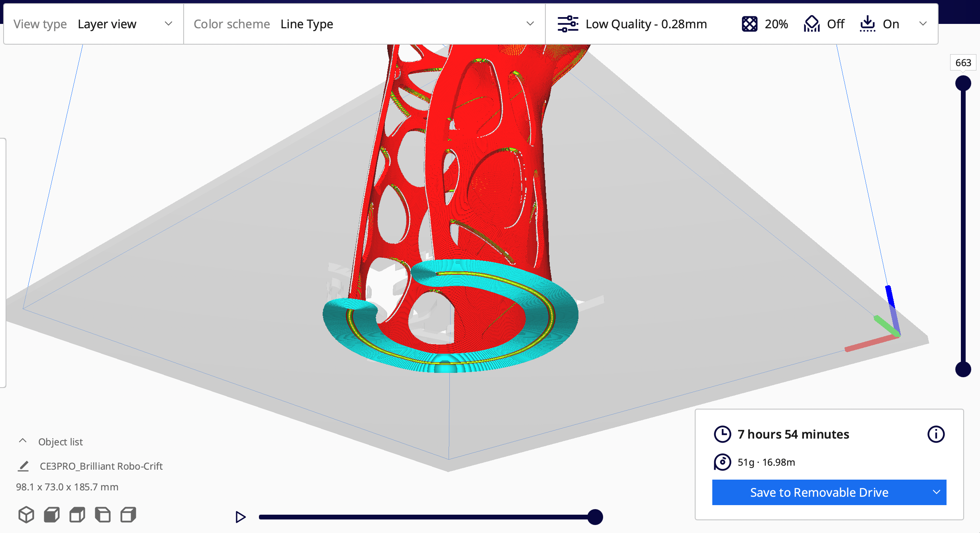Collapse the Object list panel
Screen dimensions: 980x533
[x=23, y=441]
